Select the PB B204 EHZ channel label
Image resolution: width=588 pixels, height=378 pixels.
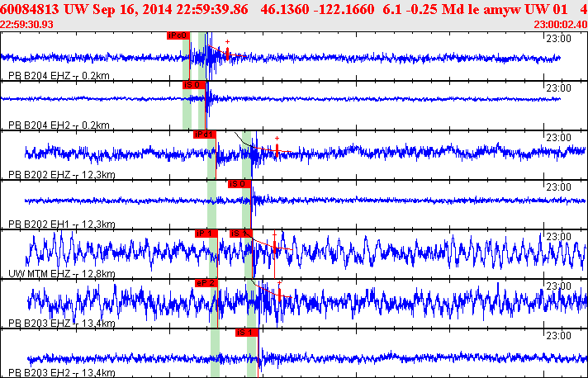click(x=58, y=76)
